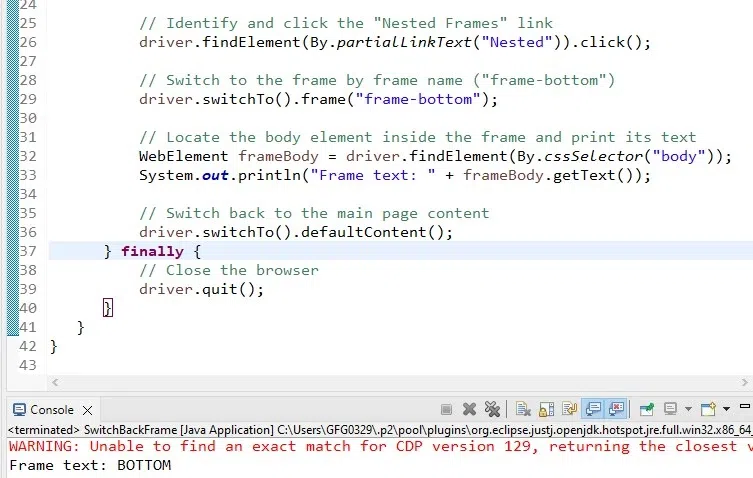Image resolution: width=753 pixels, height=478 pixels.
Task: Click the "Frame text: BOTTOM" console output
Action: [90, 465]
